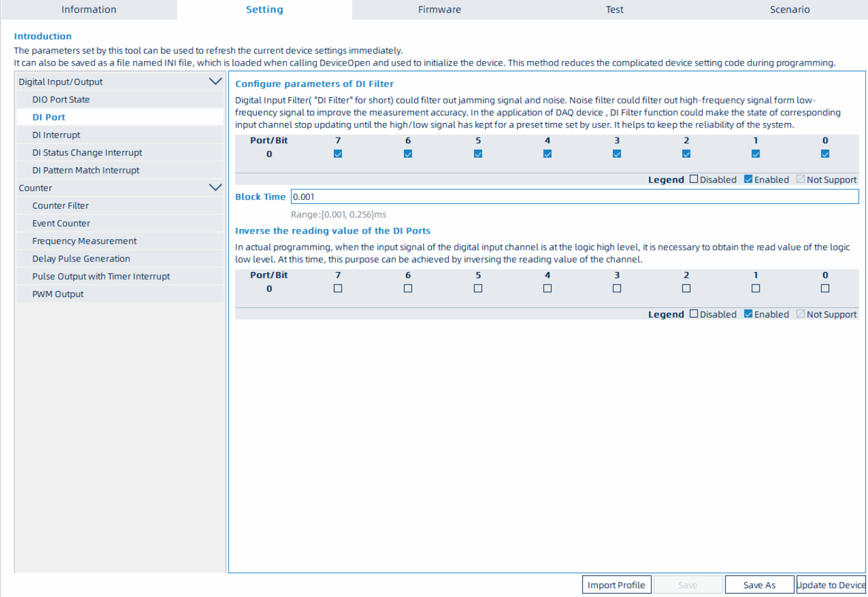Disable DI Filter for bit 4
This screenshot has width=868, height=597.
[547, 154]
